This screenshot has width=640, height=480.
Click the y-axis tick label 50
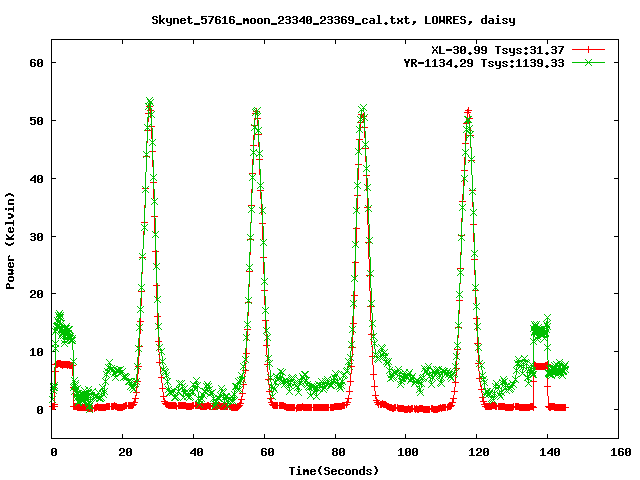pos(36,121)
